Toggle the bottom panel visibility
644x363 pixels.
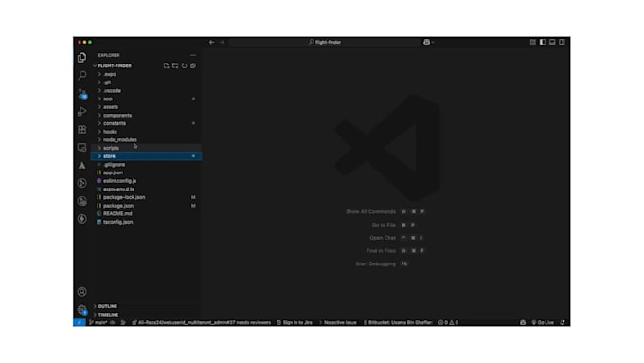[x=552, y=42]
